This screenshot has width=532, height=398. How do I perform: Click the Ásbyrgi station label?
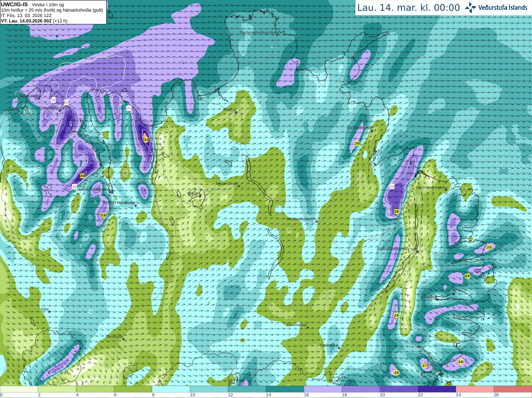229,110
